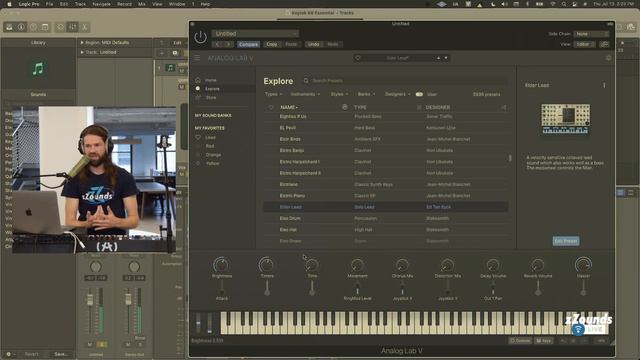Mute the first Logic mixer channel strip

90,344
